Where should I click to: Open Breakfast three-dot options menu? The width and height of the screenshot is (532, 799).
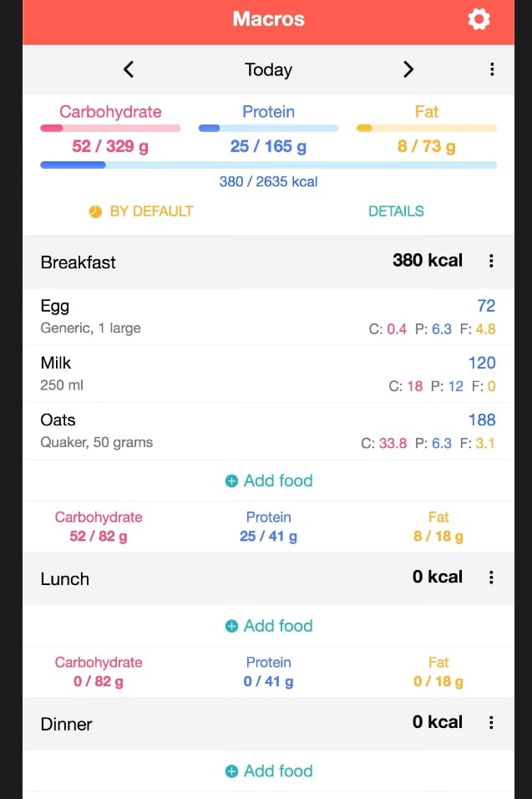pos(491,261)
